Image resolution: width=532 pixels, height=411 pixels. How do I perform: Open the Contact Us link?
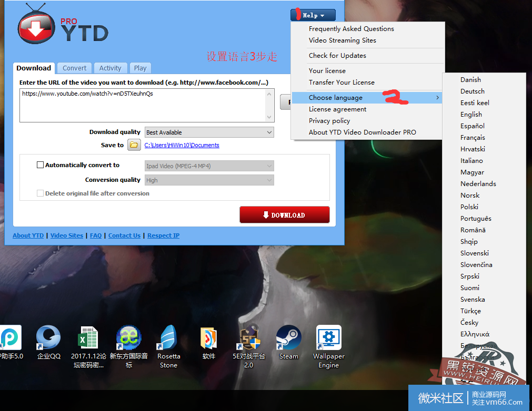(124, 235)
